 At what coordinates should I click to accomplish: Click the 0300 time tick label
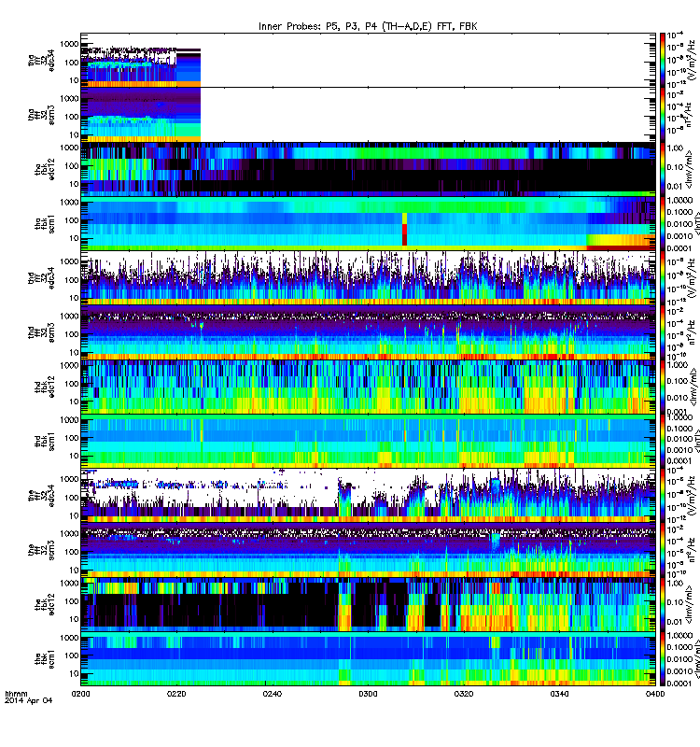point(368,694)
